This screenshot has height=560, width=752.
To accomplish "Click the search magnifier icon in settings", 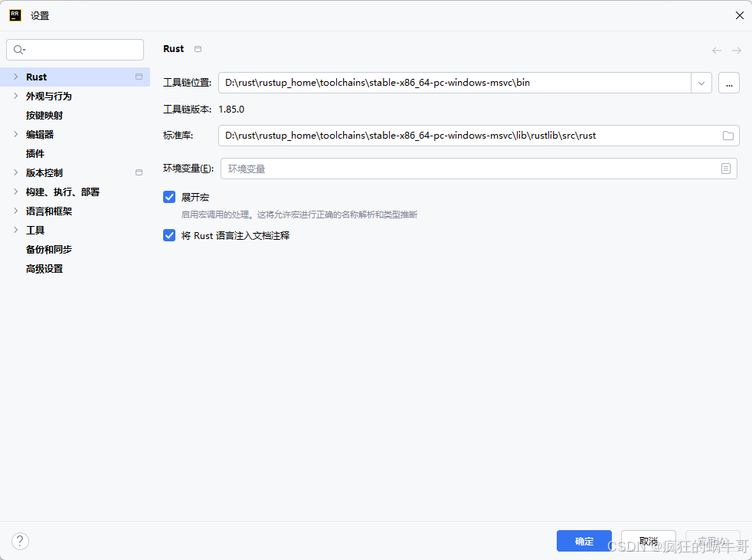I will pos(19,50).
